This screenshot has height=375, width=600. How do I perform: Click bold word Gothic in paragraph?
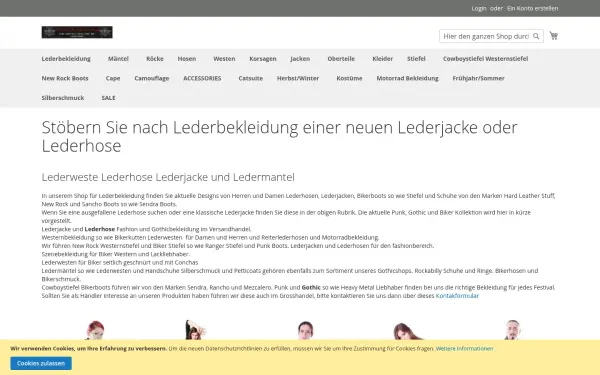(x=311, y=287)
